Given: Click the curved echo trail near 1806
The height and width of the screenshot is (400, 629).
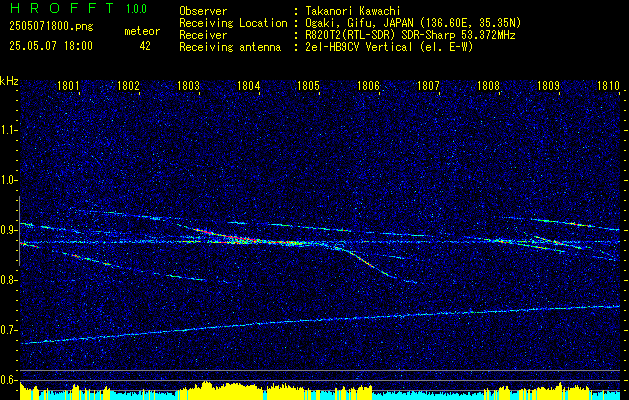Looking at the screenshot, I should tap(369, 263).
